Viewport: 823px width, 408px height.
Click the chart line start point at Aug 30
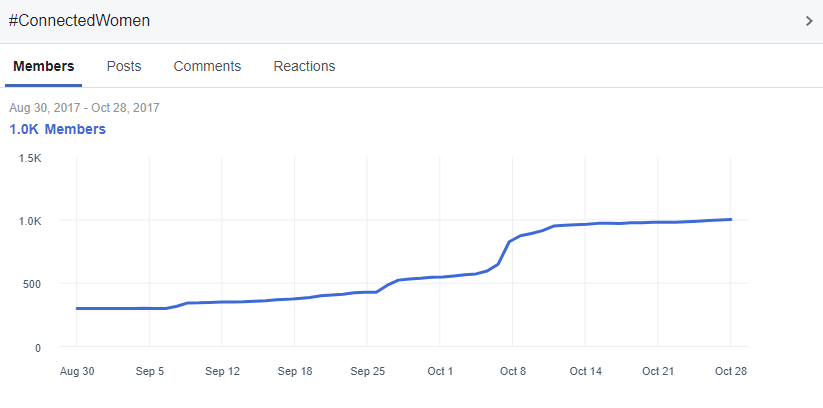coord(77,308)
